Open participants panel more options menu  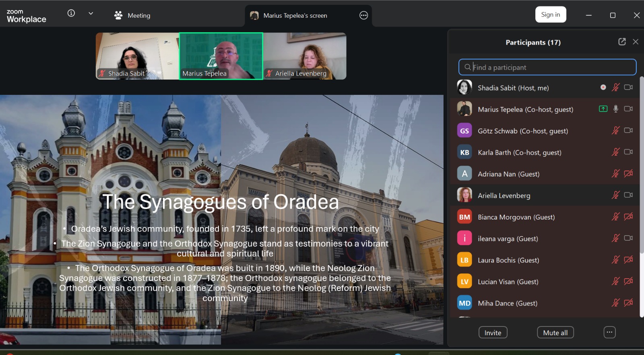(x=609, y=332)
